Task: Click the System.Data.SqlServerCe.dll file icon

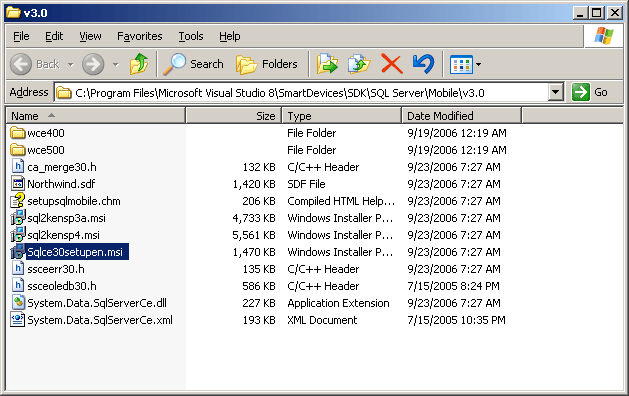Action: coord(18,303)
